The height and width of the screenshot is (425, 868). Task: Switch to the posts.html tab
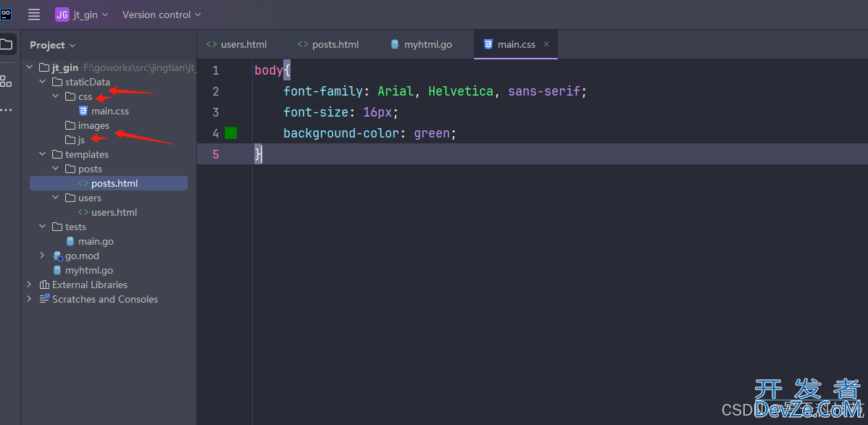(327, 44)
